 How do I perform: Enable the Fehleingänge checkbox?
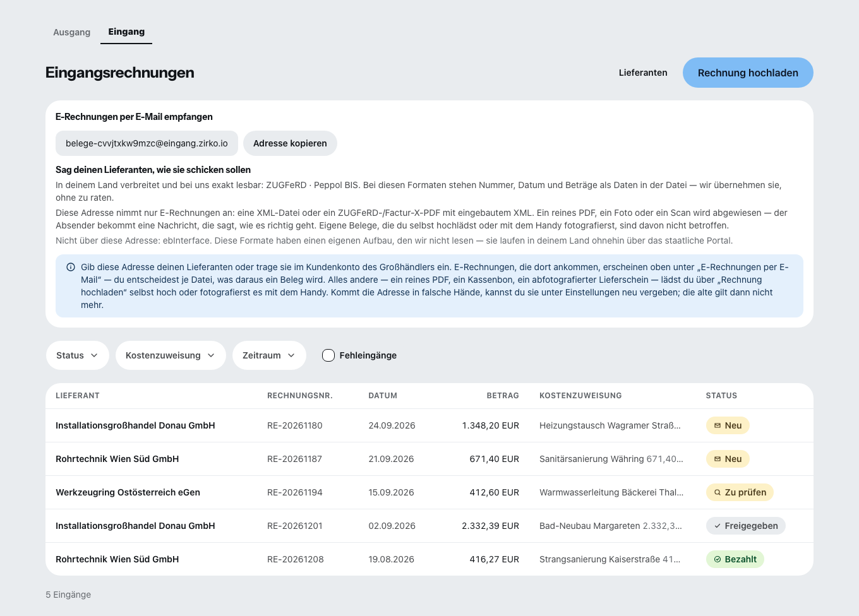328,355
